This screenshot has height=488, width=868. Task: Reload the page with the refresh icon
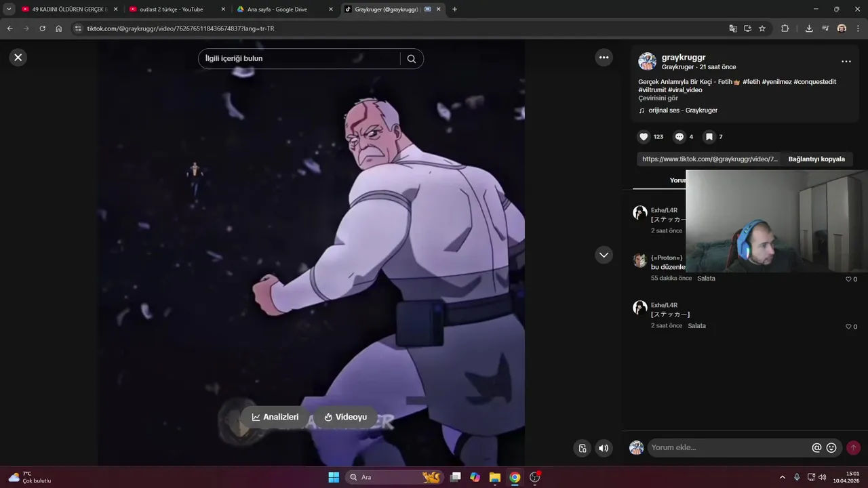42,28
